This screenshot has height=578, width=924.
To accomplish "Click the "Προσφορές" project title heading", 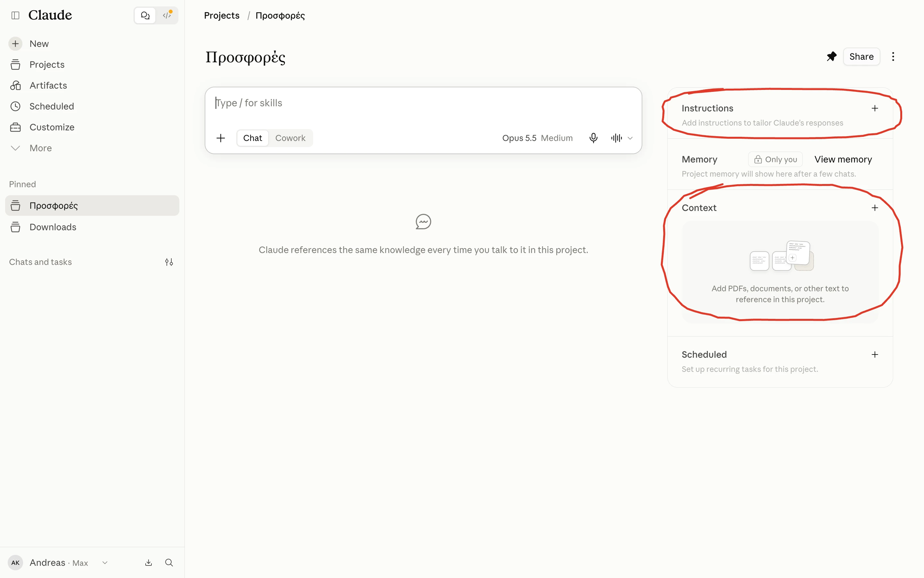I will point(245,57).
